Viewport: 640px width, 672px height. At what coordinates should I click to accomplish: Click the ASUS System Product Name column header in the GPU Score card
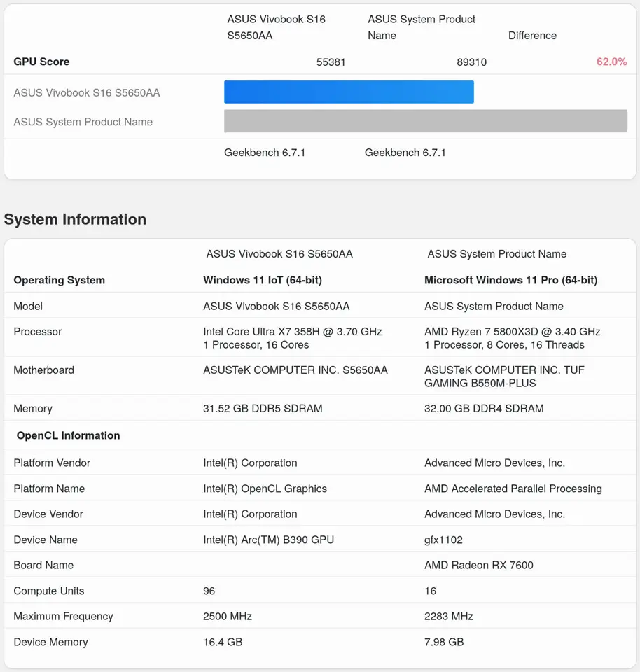click(422, 27)
